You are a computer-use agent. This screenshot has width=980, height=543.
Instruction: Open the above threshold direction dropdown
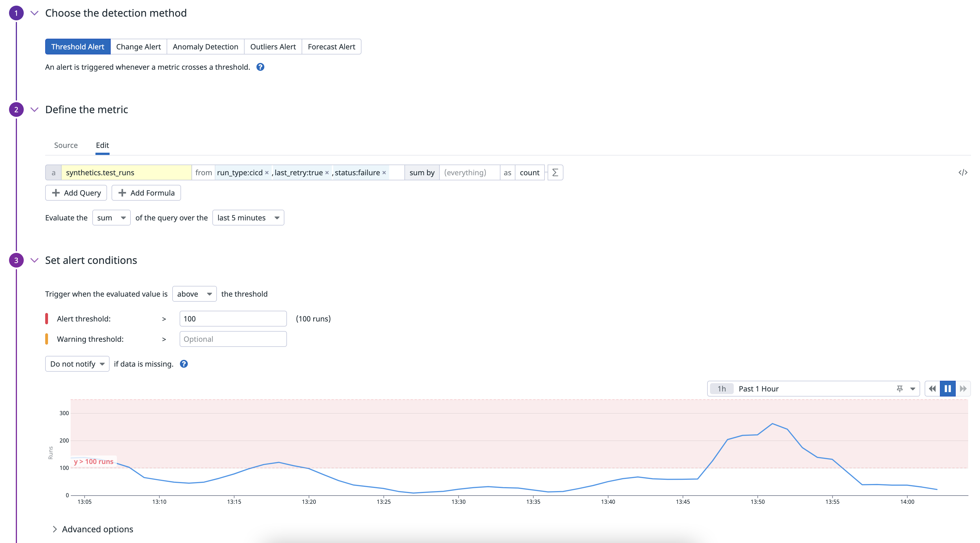pyautogui.click(x=194, y=294)
